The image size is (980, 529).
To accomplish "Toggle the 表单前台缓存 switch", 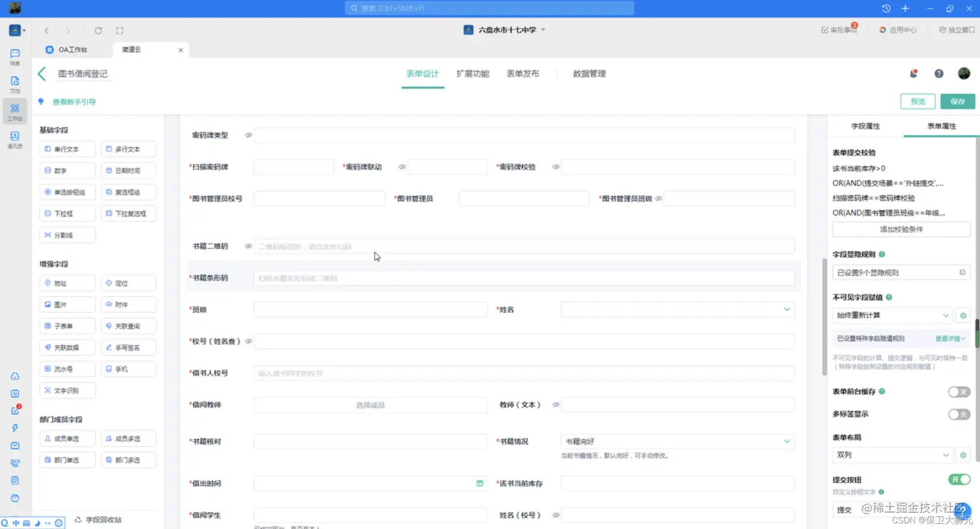I will click(959, 392).
